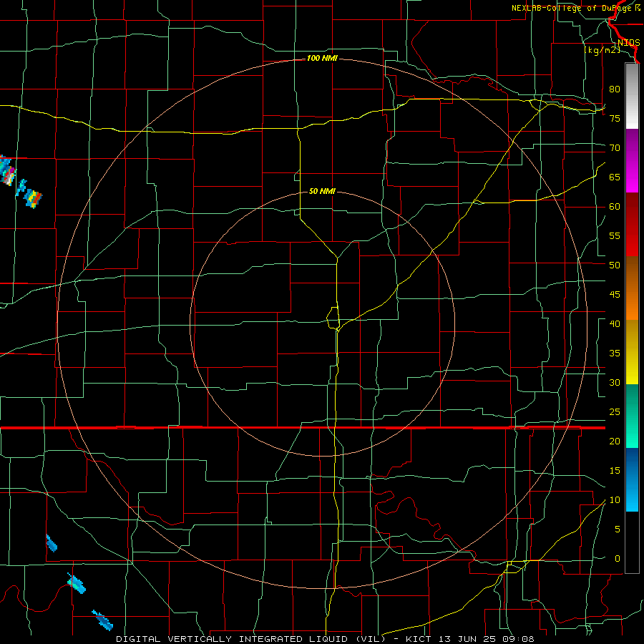Click the 45 value on the VIL scale
The width and height of the screenshot is (644, 644).
click(615, 295)
